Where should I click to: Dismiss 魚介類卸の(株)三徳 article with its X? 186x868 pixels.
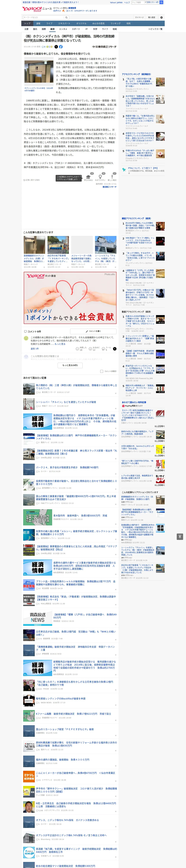(115, 393)
